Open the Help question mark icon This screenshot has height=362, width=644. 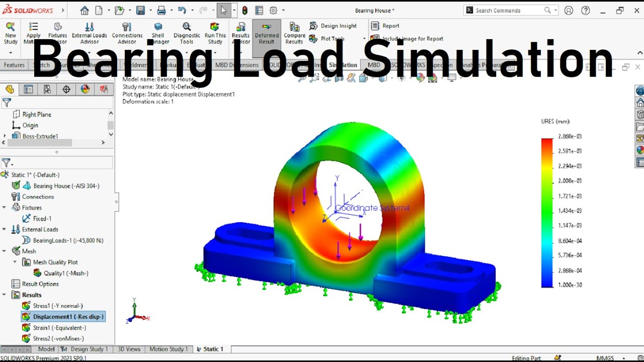point(586,11)
